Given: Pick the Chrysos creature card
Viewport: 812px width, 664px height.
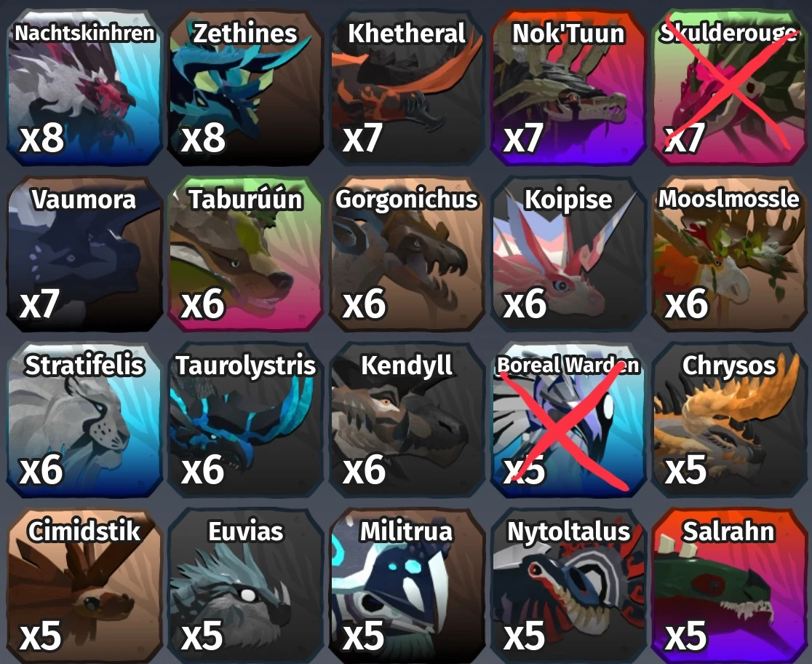Looking at the screenshot, I should [730, 419].
